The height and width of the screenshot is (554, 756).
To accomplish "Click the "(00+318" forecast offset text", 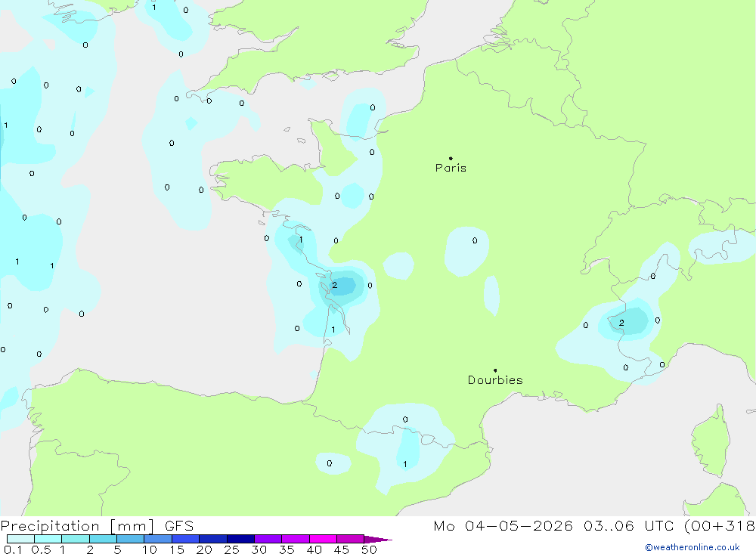I will click(x=720, y=526).
